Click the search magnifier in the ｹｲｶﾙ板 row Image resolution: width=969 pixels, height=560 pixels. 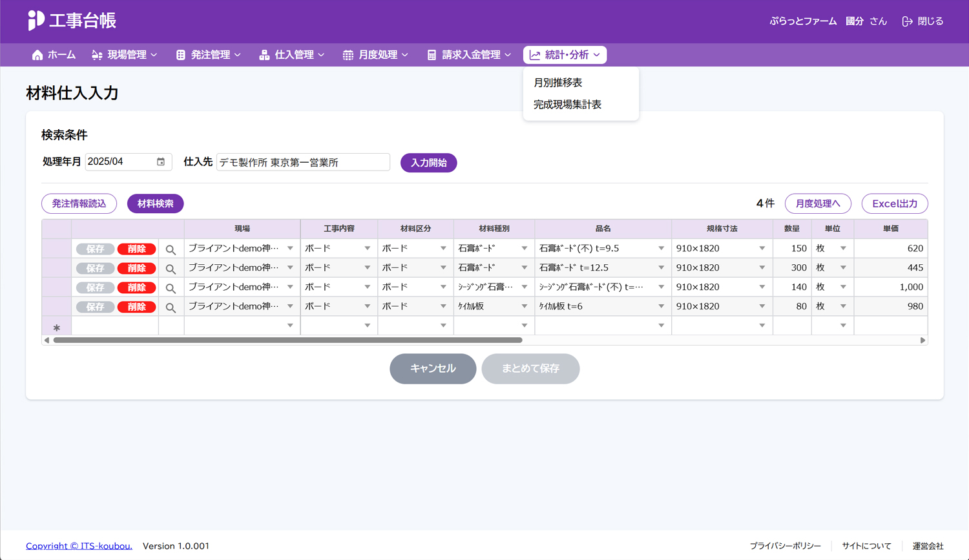tap(171, 307)
